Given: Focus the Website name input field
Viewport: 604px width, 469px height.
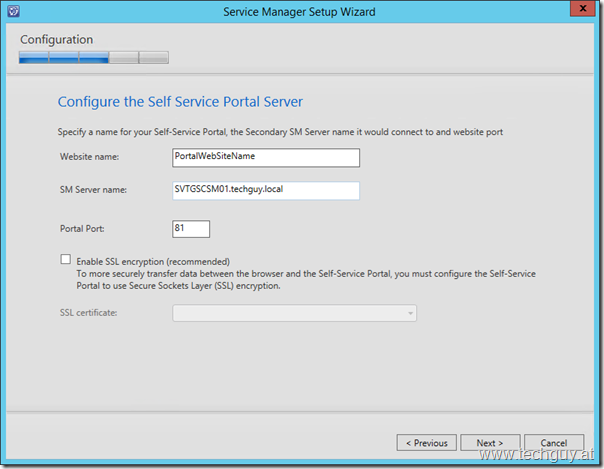Looking at the screenshot, I should [x=266, y=157].
